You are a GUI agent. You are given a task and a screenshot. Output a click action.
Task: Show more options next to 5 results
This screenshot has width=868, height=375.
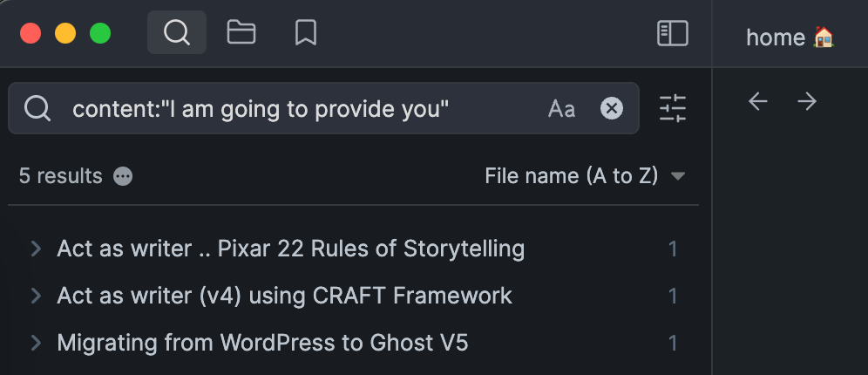(123, 177)
